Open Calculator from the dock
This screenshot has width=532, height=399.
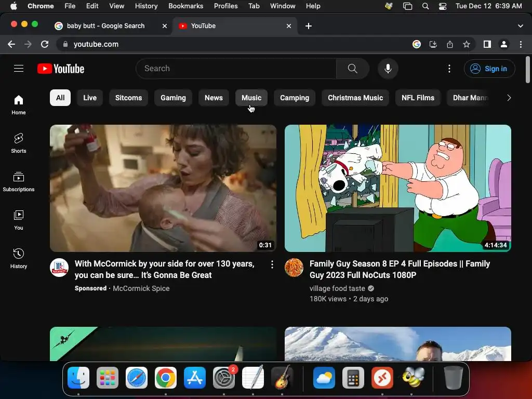point(353,378)
